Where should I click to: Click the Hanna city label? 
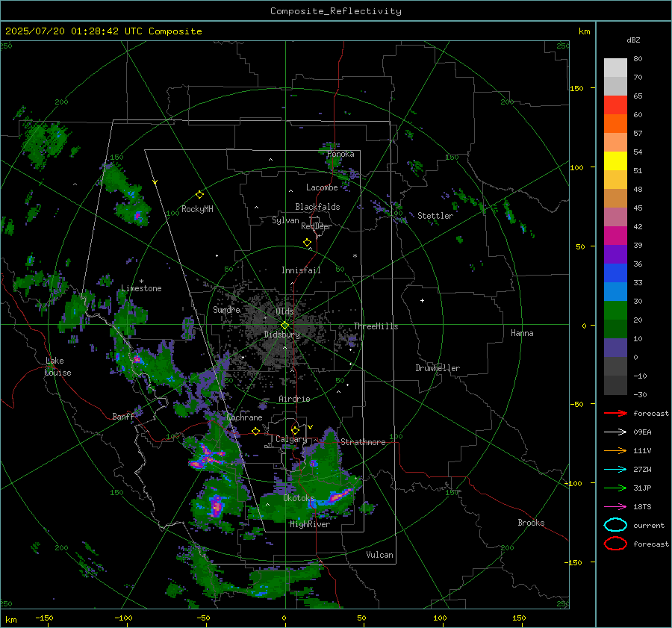[x=522, y=334]
